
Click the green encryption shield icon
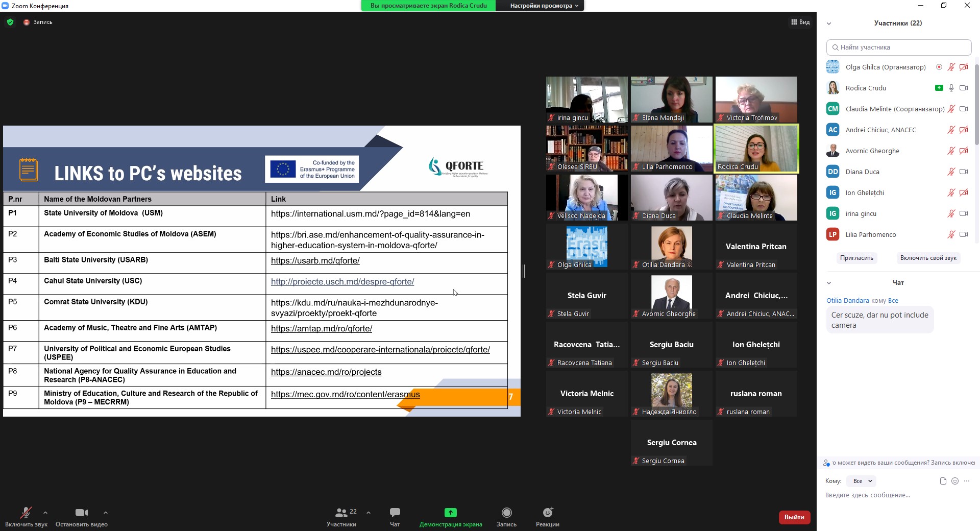tap(10, 22)
